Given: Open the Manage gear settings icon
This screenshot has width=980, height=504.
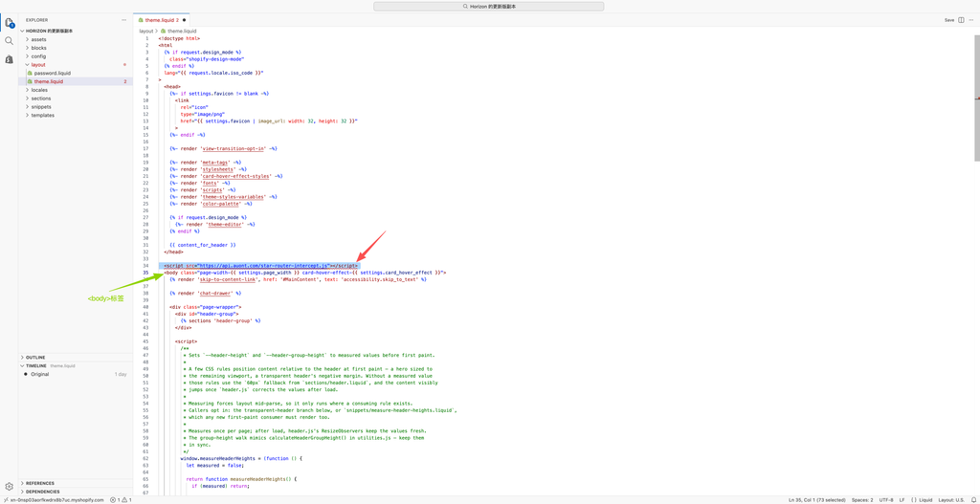Looking at the screenshot, I should (x=10, y=487).
